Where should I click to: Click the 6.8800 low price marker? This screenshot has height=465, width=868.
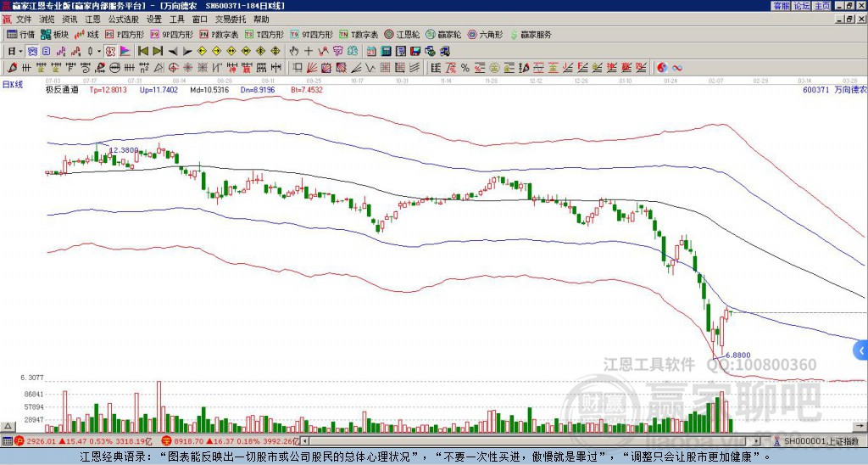[x=738, y=356]
